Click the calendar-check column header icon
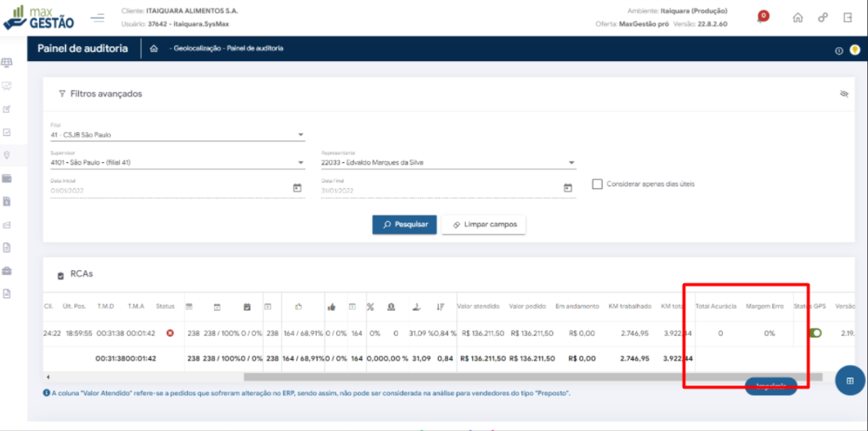The width and height of the screenshot is (868, 431). pos(247,306)
